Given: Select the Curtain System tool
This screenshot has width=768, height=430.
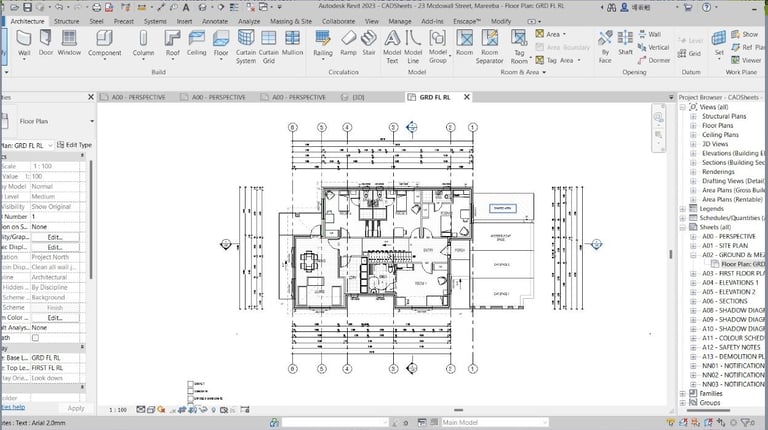Looking at the screenshot, I should tap(245, 47).
